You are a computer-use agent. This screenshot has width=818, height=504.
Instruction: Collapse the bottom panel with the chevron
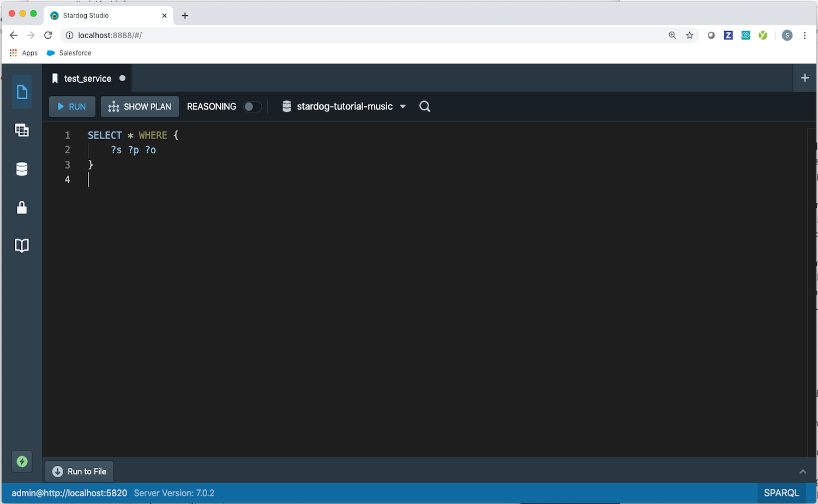tap(802, 471)
